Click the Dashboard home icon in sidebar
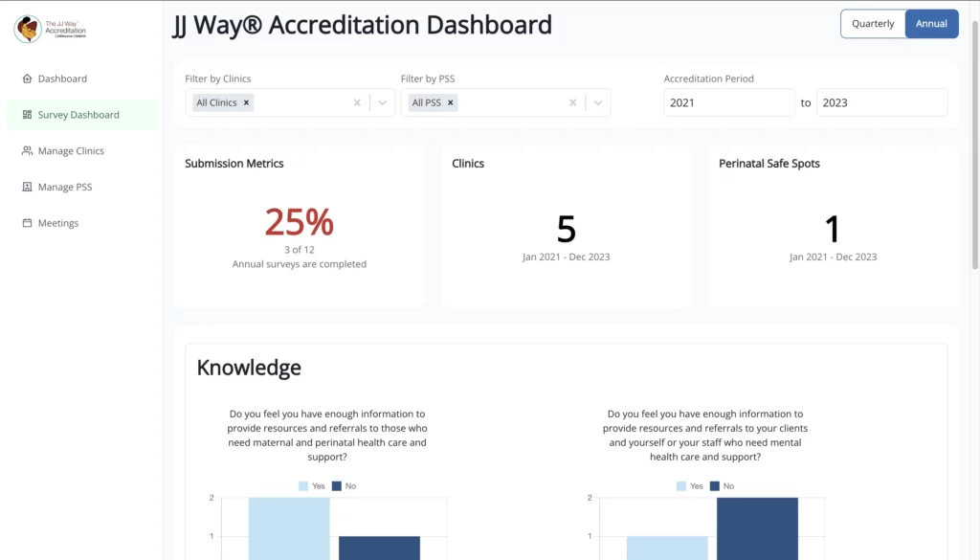This screenshot has width=980, height=560. pos(27,78)
